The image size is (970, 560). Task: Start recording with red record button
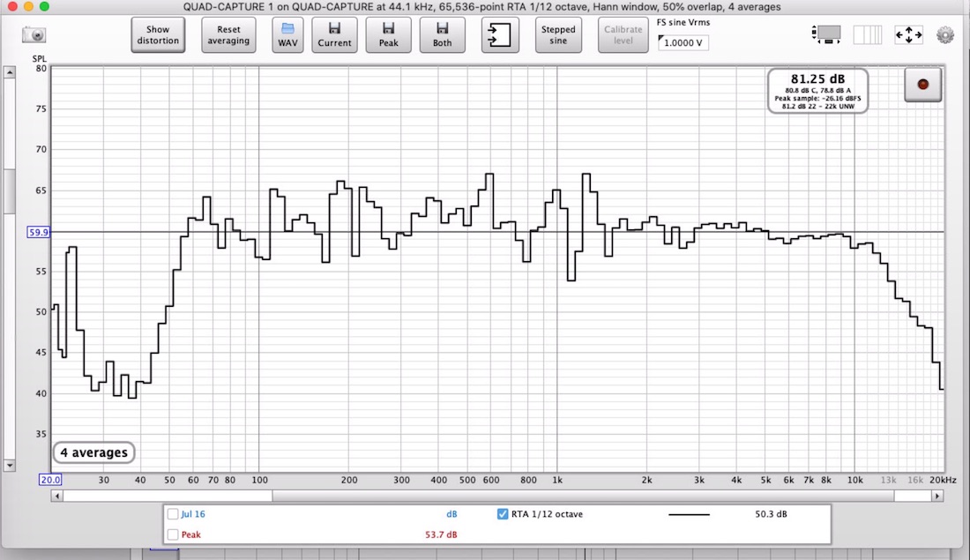tap(923, 85)
